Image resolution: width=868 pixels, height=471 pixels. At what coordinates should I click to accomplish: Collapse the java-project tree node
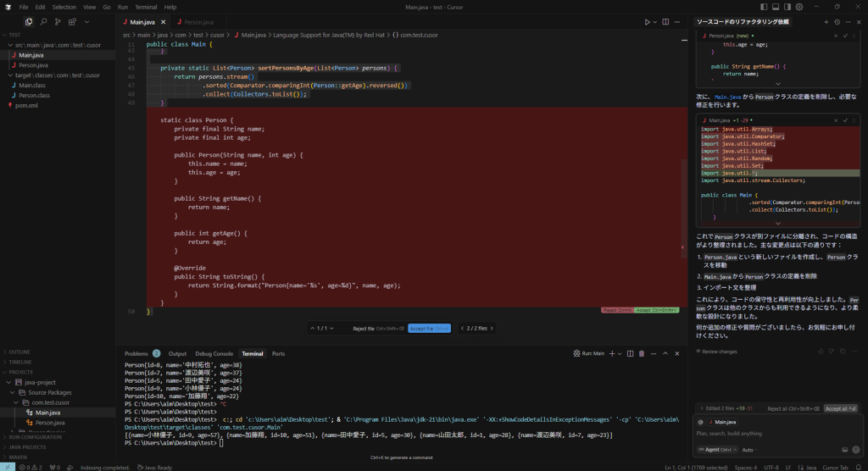(8, 382)
